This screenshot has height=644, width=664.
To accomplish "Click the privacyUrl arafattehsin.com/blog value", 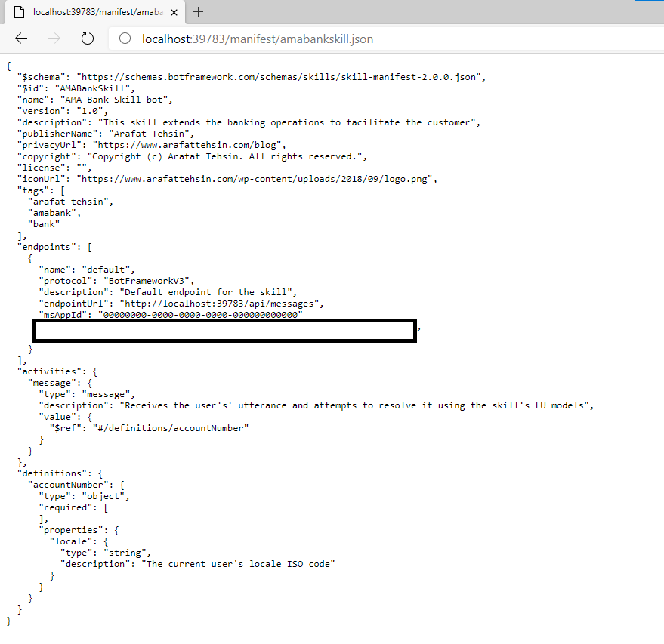I will [x=187, y=145].
